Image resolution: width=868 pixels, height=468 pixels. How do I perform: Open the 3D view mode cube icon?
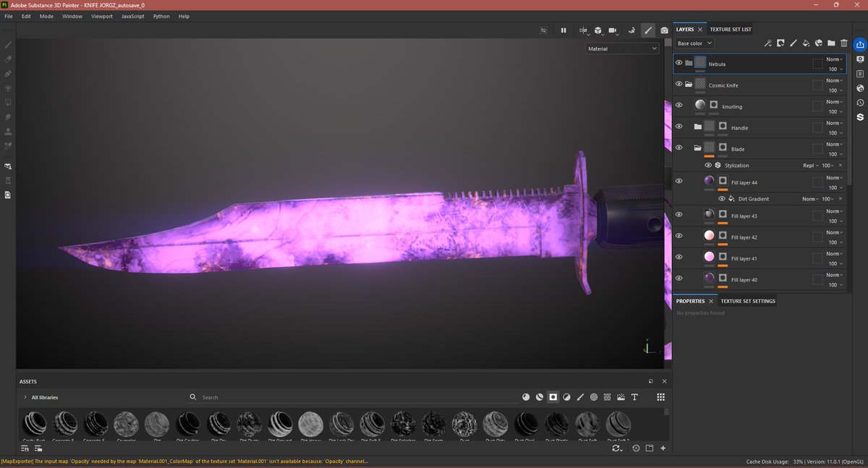[599, 30]
